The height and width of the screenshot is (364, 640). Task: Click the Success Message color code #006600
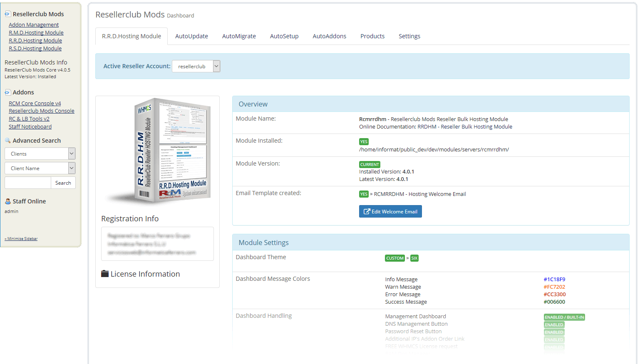click(554, 302)
